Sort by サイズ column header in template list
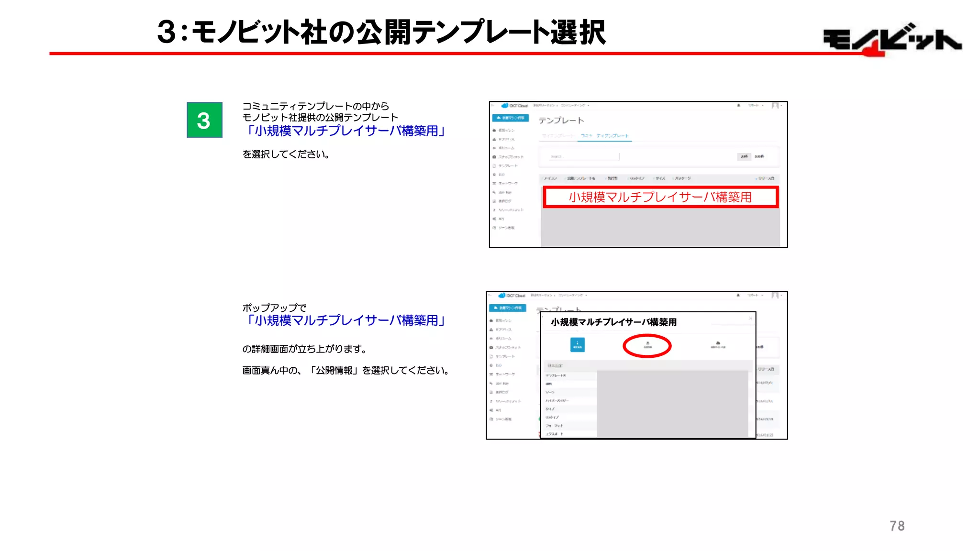 pos(660,178)
